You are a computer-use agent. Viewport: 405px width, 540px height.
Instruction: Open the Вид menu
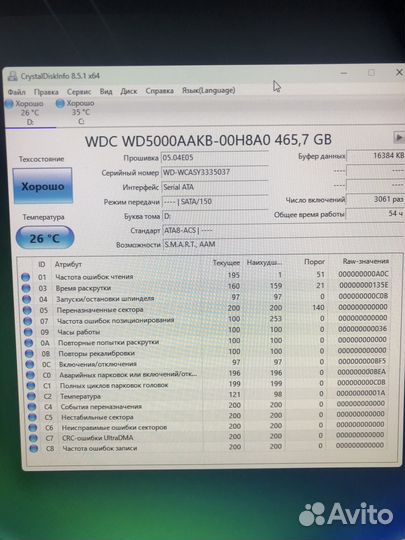click(106, 91)
